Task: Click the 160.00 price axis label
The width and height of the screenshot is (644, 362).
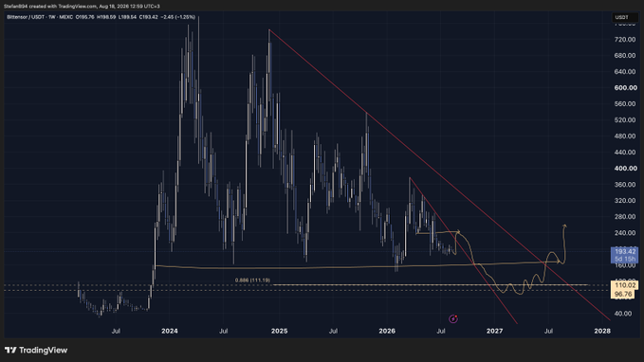Action: 625,265
